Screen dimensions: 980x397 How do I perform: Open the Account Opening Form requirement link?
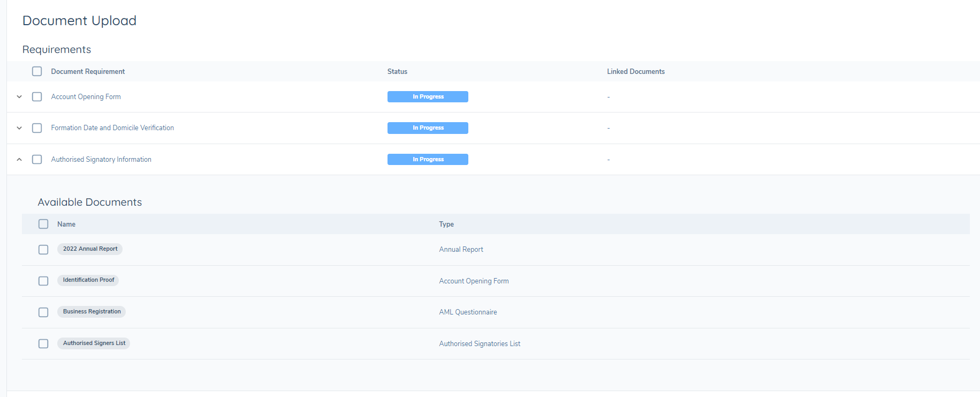tap(86, 97)
